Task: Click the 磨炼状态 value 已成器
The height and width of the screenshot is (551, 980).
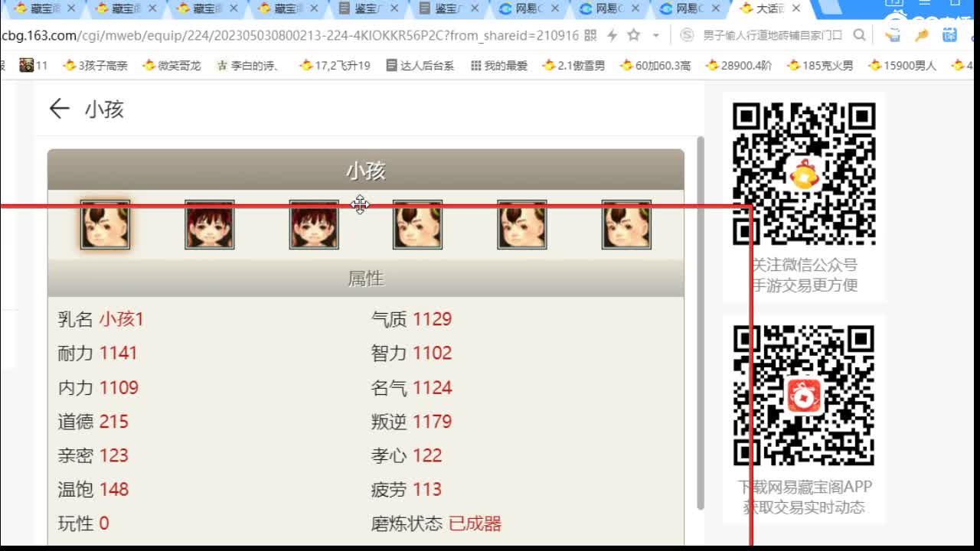Action: 475,523
